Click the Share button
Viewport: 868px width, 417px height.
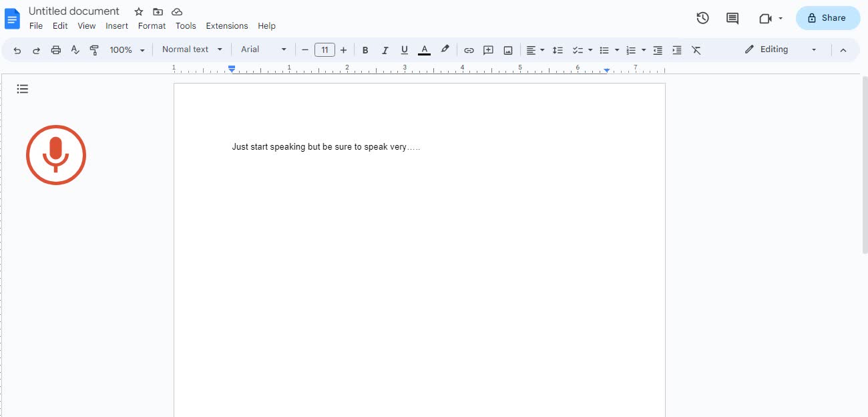[x=828, y=18]
